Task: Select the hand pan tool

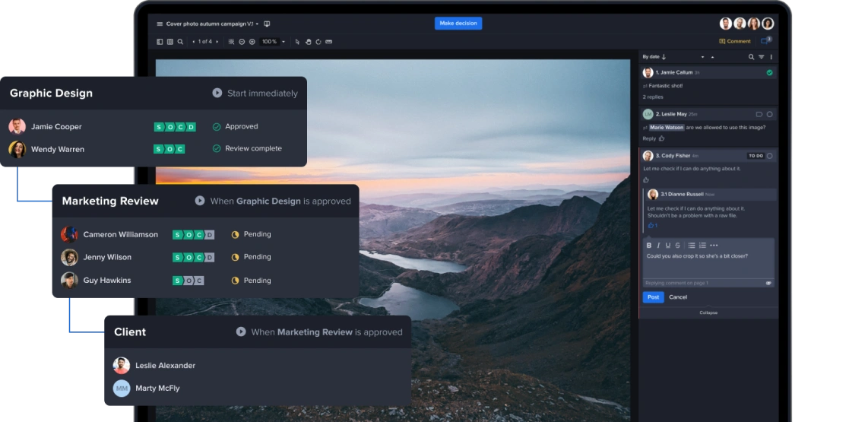Action: click(308, 42)
